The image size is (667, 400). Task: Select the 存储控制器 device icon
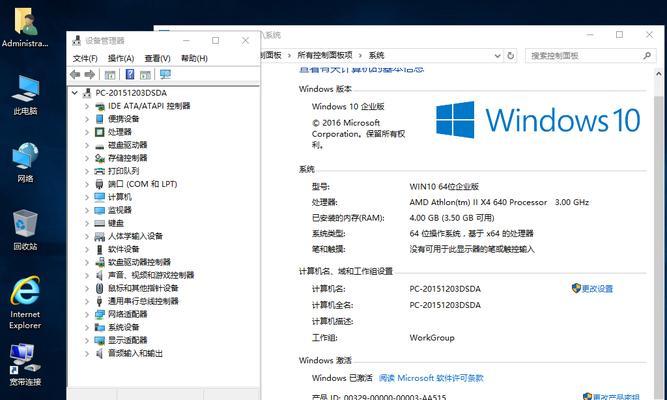[x=100, y=158]
